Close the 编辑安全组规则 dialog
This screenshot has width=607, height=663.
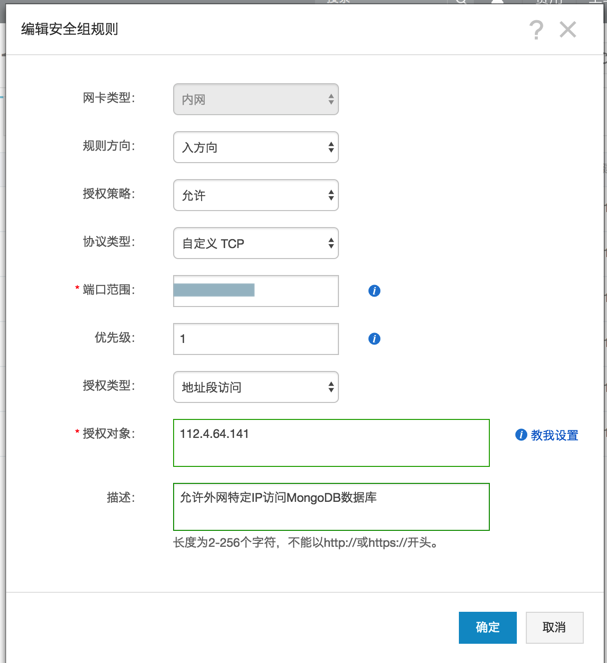[568, 30]
